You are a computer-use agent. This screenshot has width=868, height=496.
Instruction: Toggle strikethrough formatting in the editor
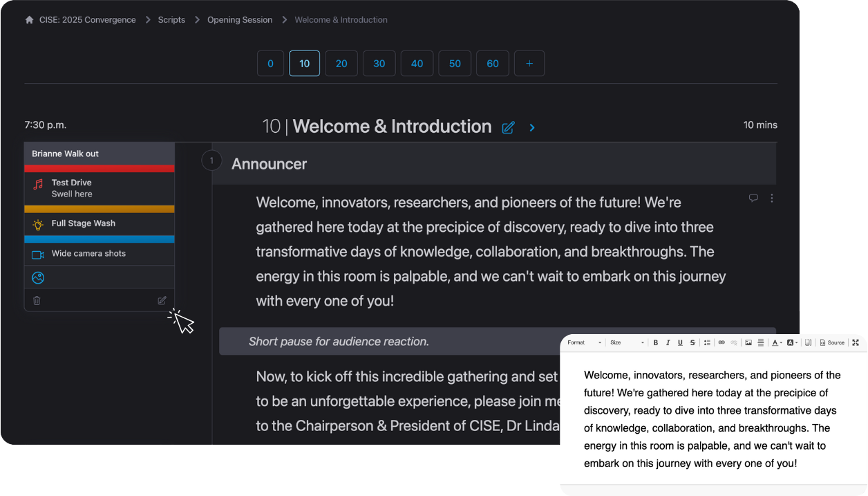692,342
